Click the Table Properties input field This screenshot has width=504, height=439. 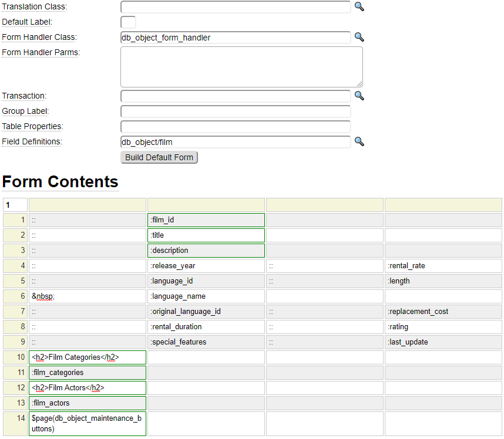235,127
